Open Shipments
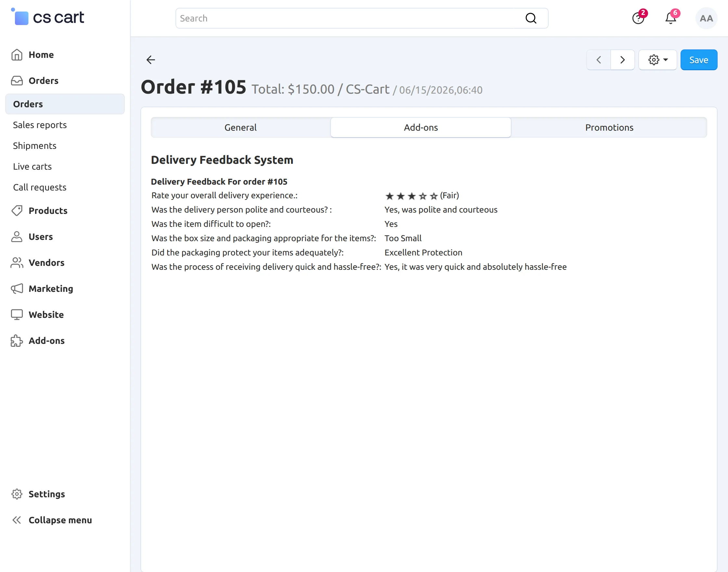The height and width of the screenshot is (572, 728). pos(34,146)
